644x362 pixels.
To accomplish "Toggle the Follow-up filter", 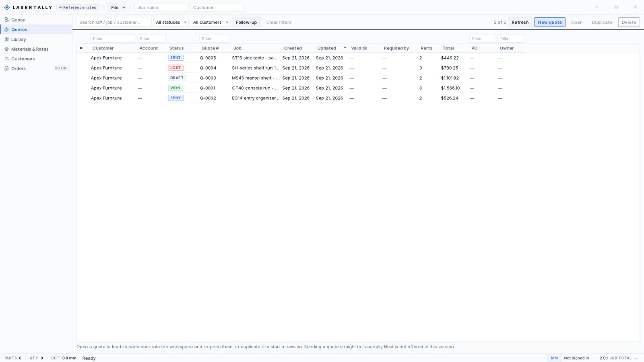I will (246, 22).
